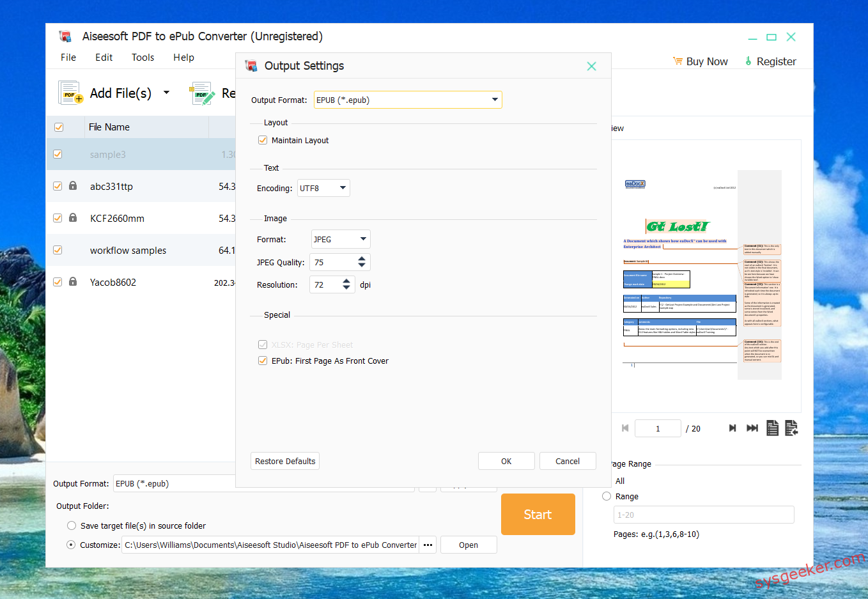Open the File menu
868x599 pixels.
pos(68,58)
